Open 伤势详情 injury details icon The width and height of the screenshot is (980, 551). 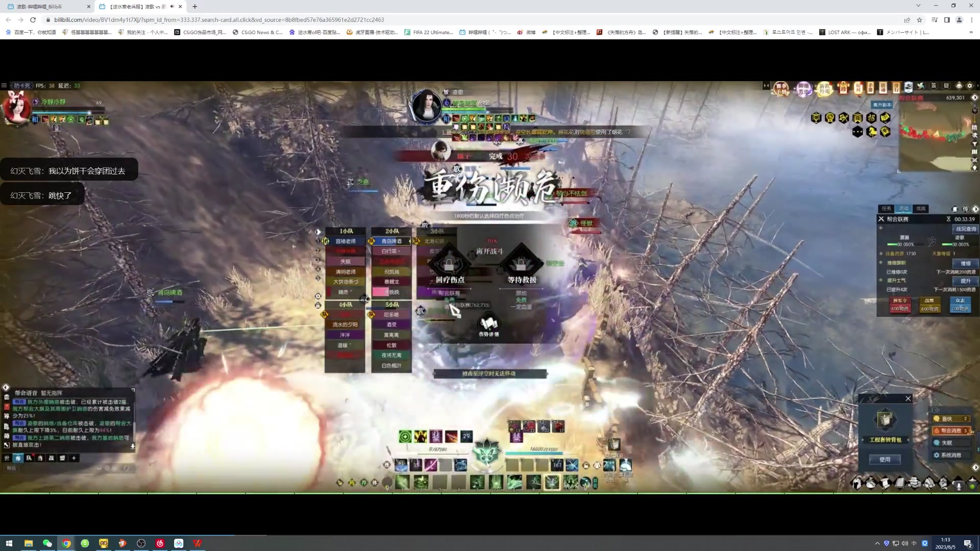tap(488, 325)
